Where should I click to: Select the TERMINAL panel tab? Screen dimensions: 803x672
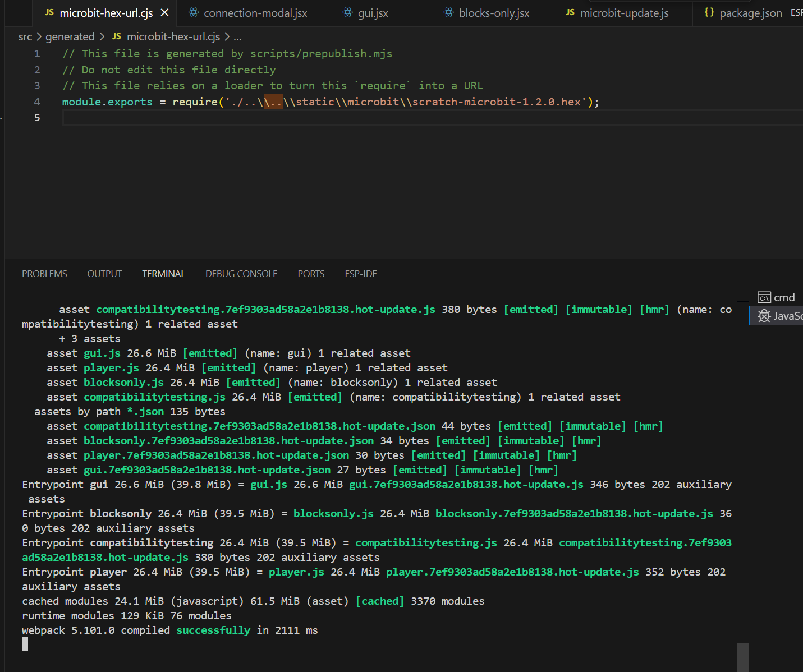click(163, 274)
